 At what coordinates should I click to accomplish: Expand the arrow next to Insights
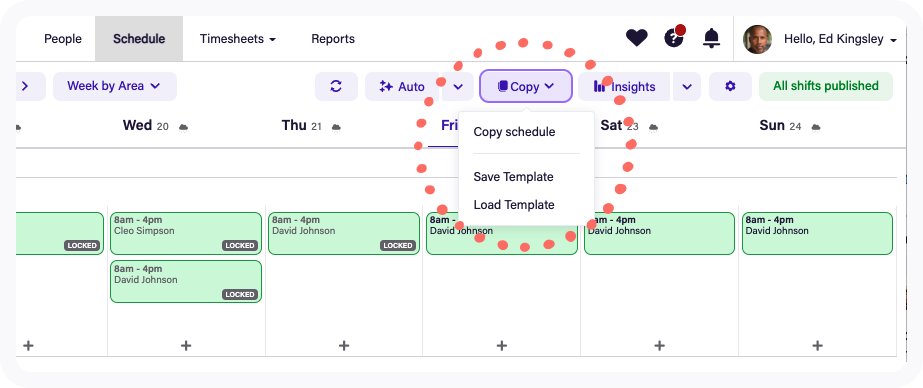(686, 87)
